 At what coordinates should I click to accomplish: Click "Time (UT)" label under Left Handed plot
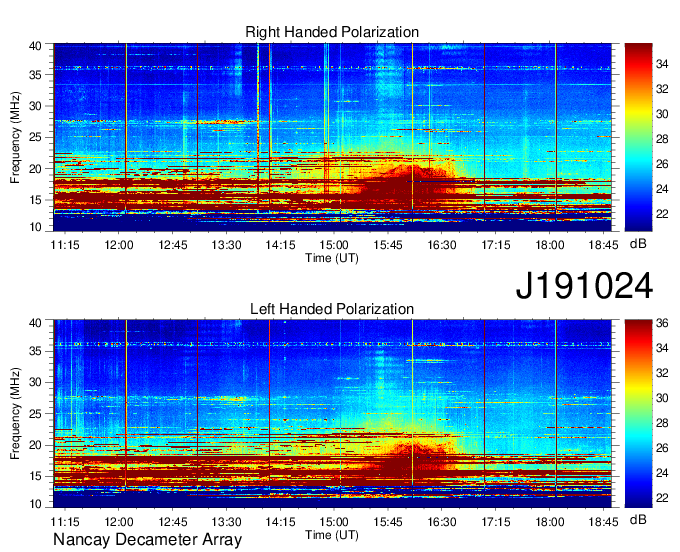tap(332, 535)
